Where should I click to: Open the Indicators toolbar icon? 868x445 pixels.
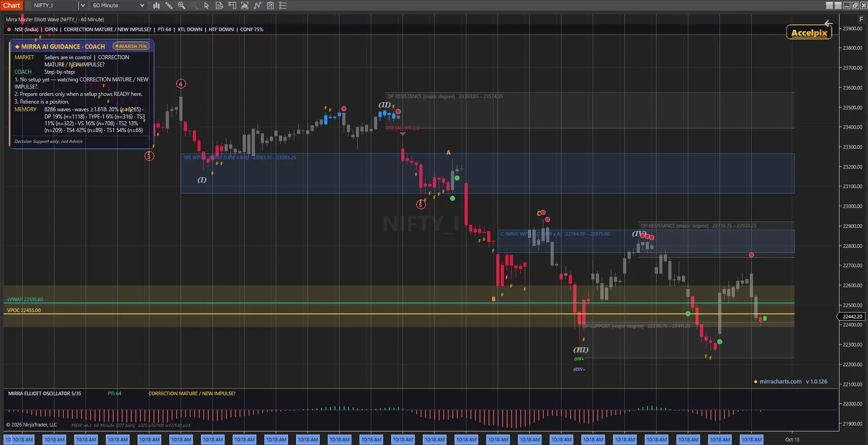pos(257,5)
